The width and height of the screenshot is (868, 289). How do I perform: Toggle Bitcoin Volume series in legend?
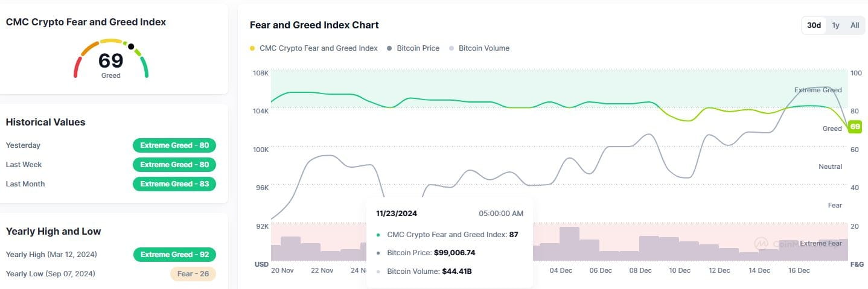pos(483,48)
